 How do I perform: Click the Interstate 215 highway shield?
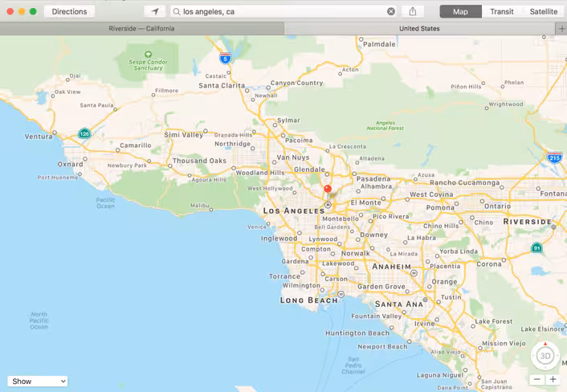[554, 157]
